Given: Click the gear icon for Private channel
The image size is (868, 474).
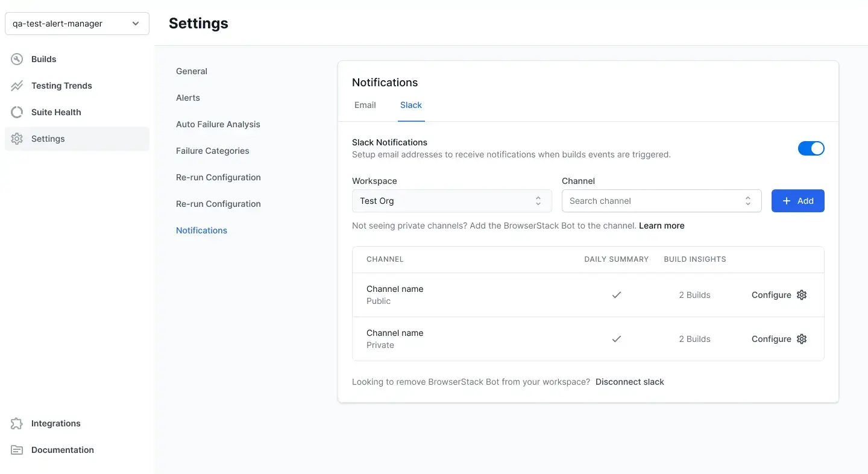Looking at the screenshot, I should 802,339.
